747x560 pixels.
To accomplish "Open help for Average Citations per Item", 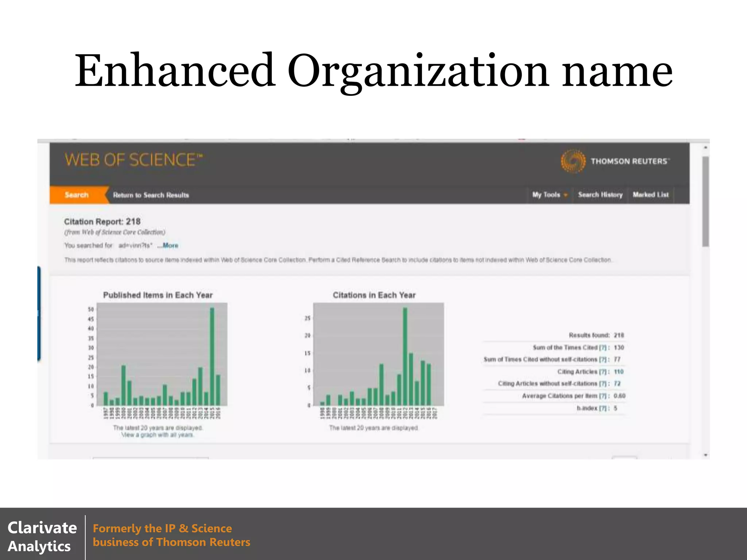I will click(x=603, y=396).
